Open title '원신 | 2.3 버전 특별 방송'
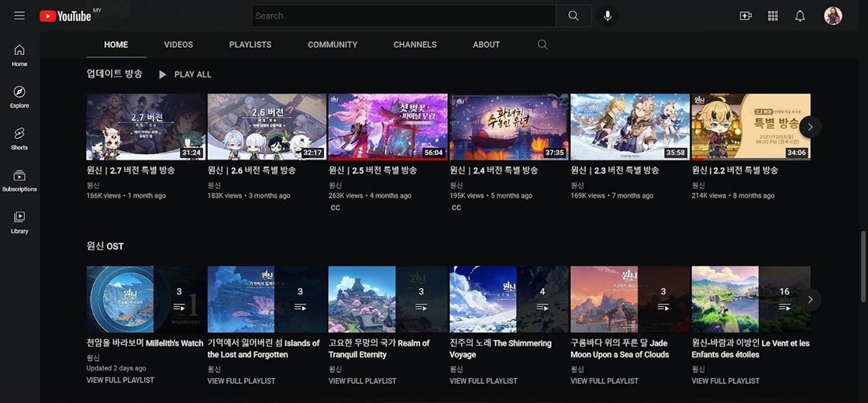 tap(615, 170)
